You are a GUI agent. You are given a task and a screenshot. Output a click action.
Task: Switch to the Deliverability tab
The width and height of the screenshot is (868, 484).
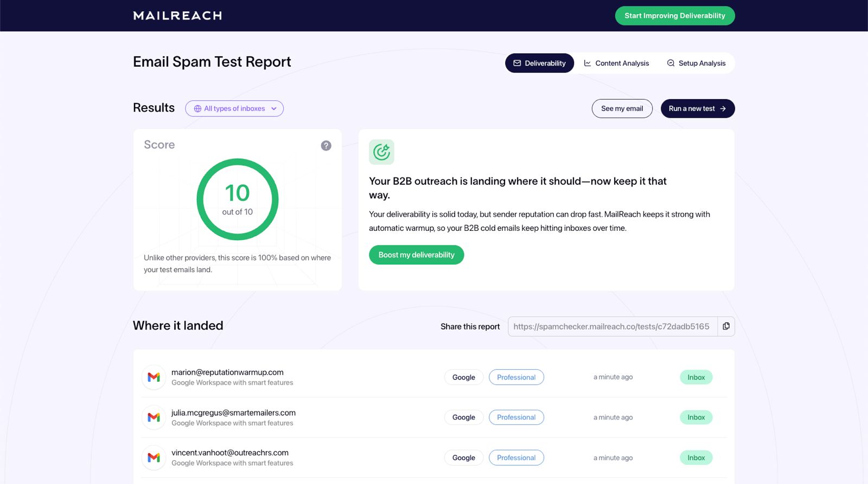click(x=539, y=63)
